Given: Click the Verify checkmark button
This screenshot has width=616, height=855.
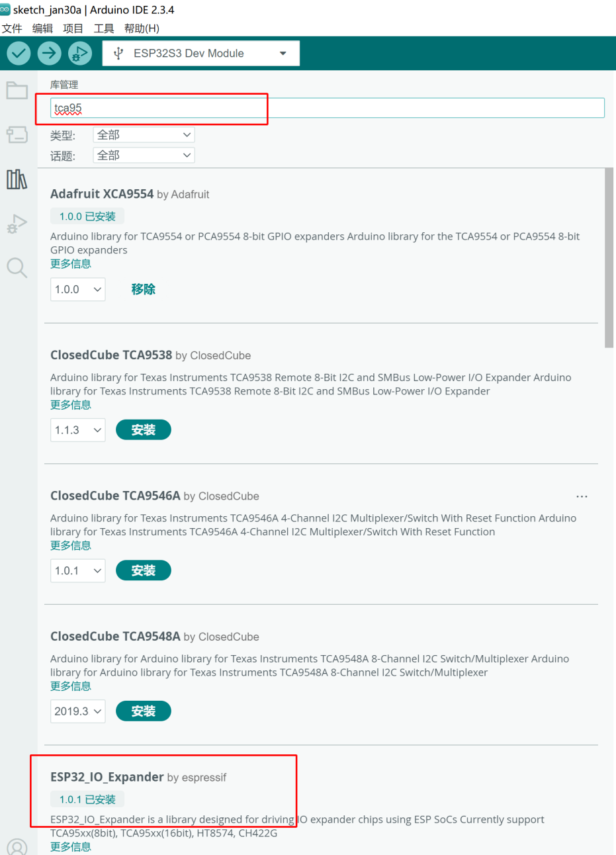Looking at the screenshot, I should [19, 53].
